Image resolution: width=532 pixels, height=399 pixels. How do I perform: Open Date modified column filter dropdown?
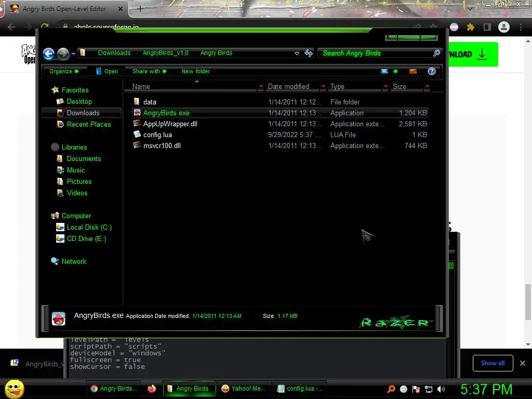(323, 87)
